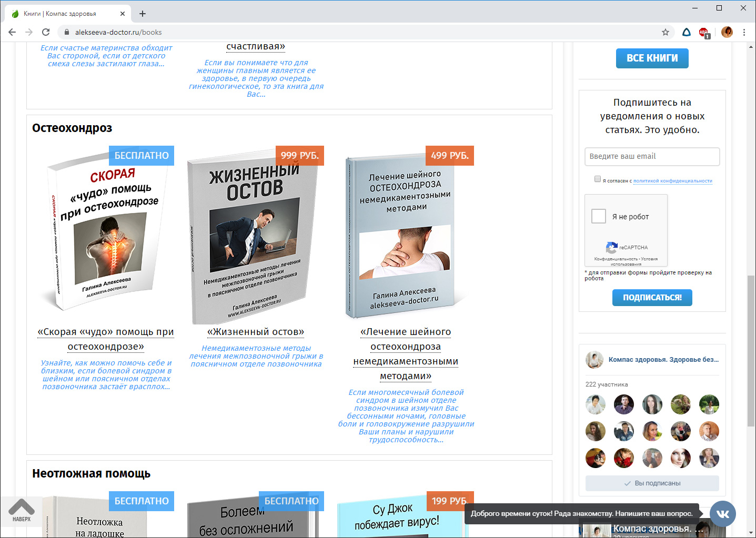Open 'Скорая чудо помощь' book cover
The height and width of the screenshot is (538, 756).
point(106,231)
